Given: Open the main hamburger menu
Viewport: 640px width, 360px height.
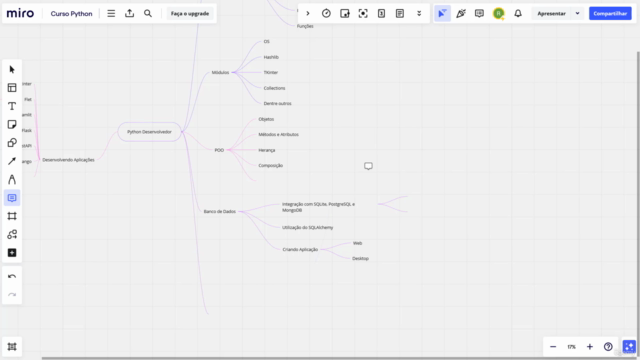Looking at the screenshot, I should pyautogui.click(x=111, y=13).
